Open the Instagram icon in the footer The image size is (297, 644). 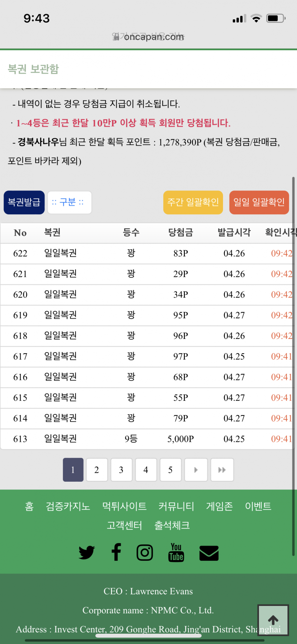point(145,553)
